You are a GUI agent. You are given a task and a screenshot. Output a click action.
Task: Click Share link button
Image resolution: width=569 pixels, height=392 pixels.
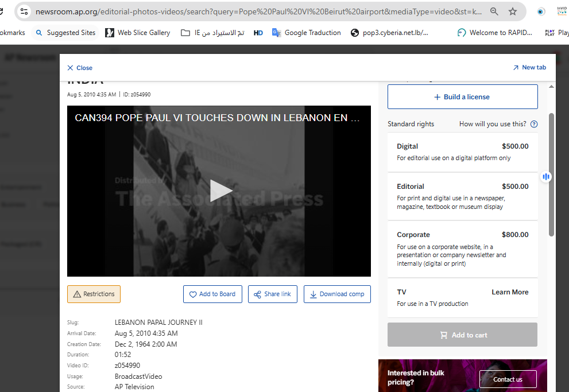pos(273,294)
